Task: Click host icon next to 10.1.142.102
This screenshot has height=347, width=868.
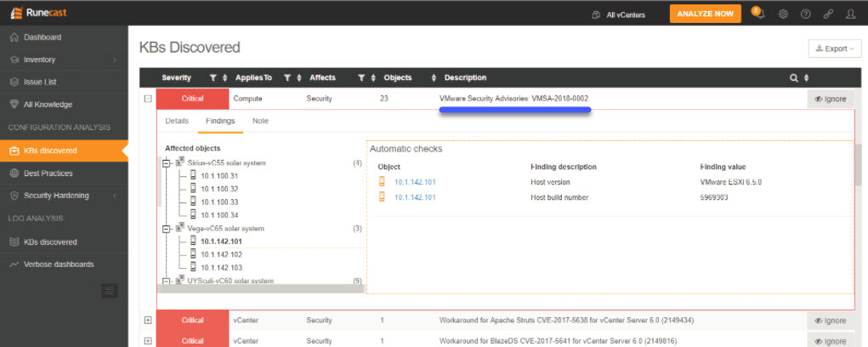Action: 193,254
